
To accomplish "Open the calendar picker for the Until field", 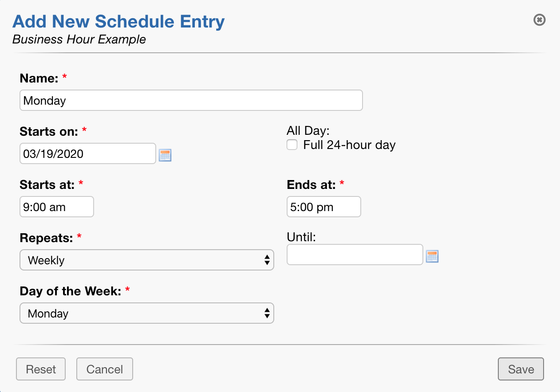I will pyautogui.click(x=432, y=256).
